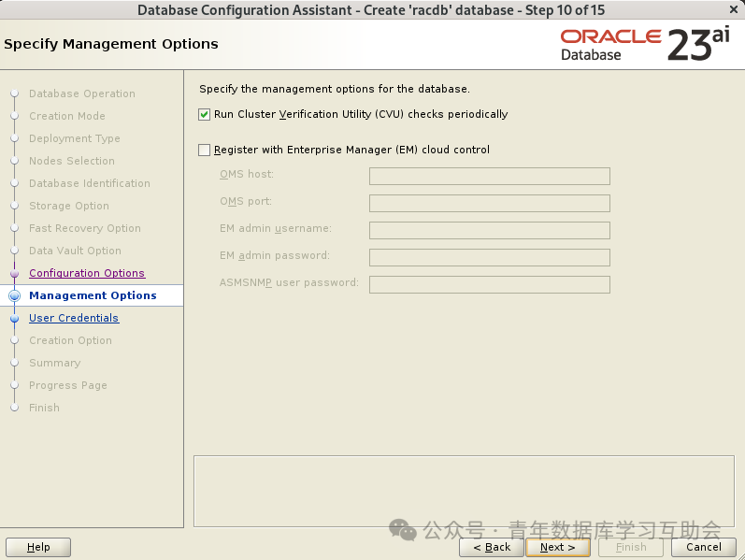Click the Fast Recovery Option step label
The height and width of the screenshot is (560, 745).
84,228
